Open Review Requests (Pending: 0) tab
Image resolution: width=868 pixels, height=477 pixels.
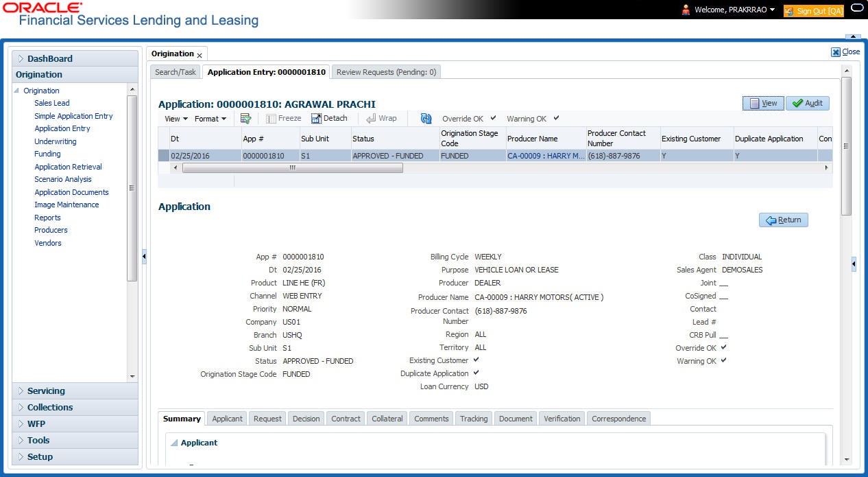(386, 72)
